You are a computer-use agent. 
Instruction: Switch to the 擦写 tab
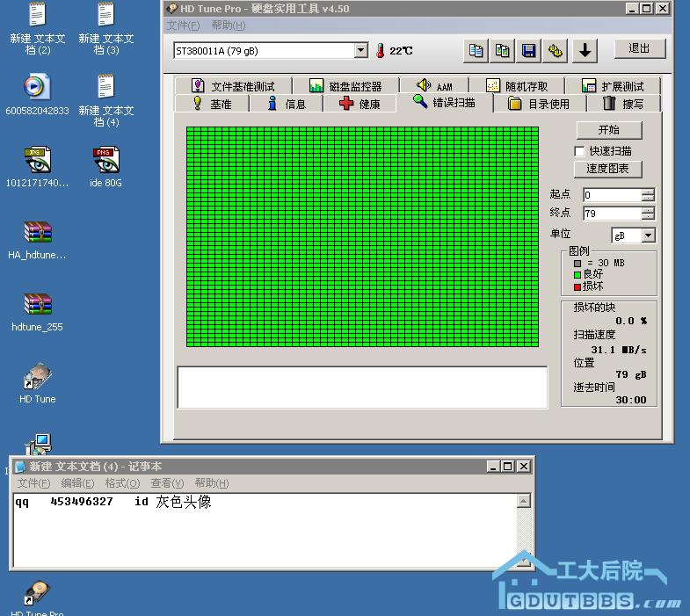[623, 104]
